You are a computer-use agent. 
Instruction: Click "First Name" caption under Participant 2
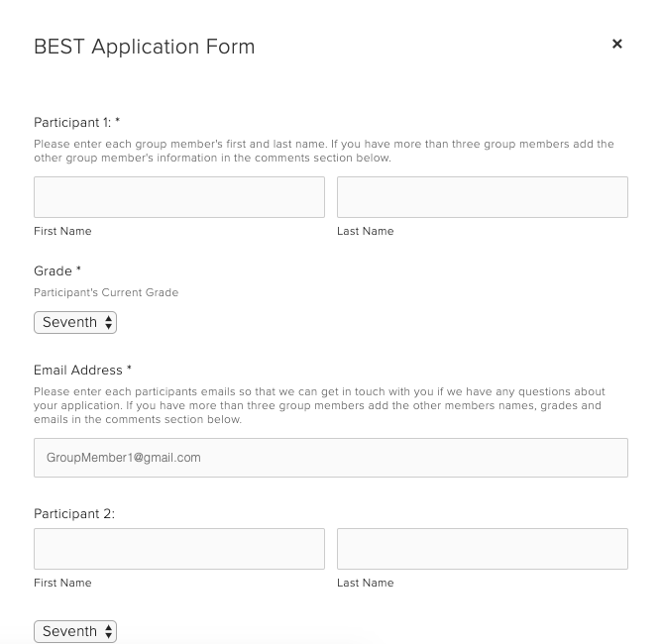click(62, 583)
